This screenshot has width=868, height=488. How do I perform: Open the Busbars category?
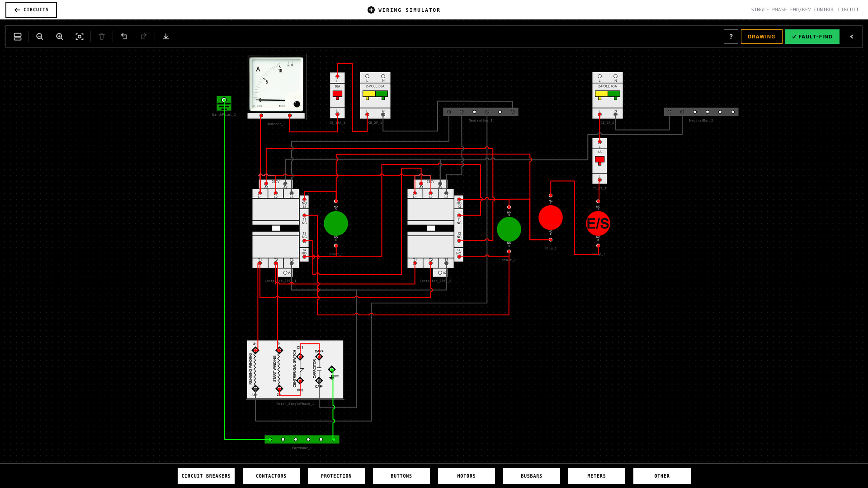click(532, 476)
